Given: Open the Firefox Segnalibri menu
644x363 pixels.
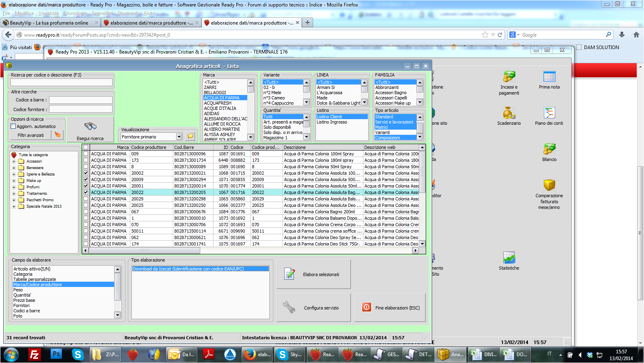Looking at the screenshot, I should [x=103, y=13].
